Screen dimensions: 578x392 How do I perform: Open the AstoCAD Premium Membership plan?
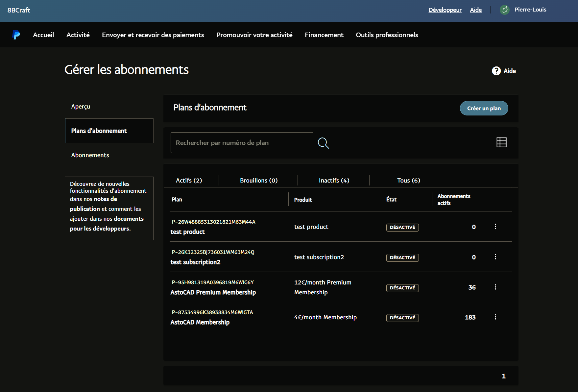tap(213, 292)
